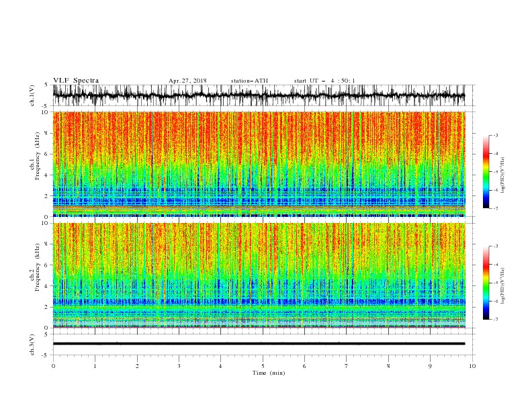532x411 pixels.
Task: Click time axis tick label "9"
Action: pyautogui.click(x=430, y=366)
